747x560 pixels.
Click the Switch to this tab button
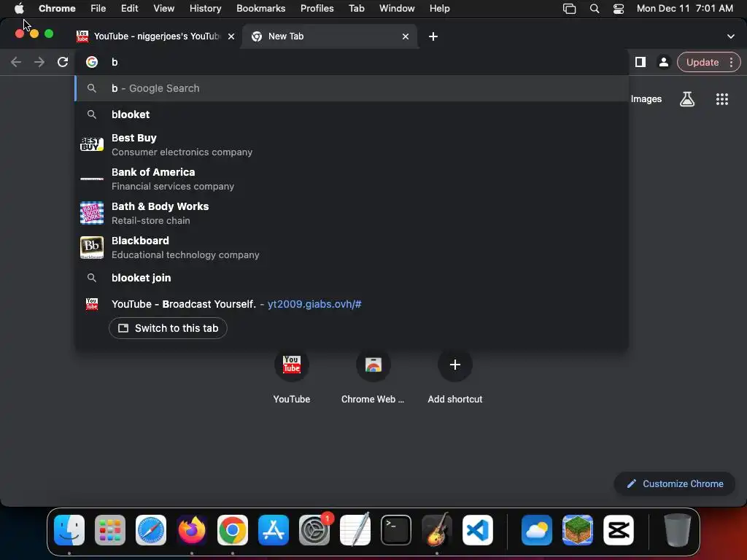point(168,328)
